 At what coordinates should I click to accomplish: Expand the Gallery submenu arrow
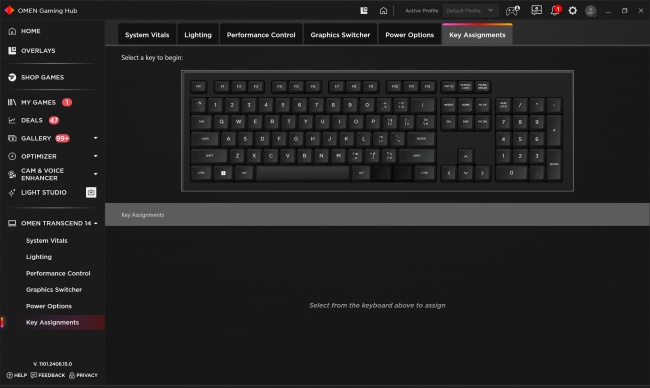coord(96,138)
